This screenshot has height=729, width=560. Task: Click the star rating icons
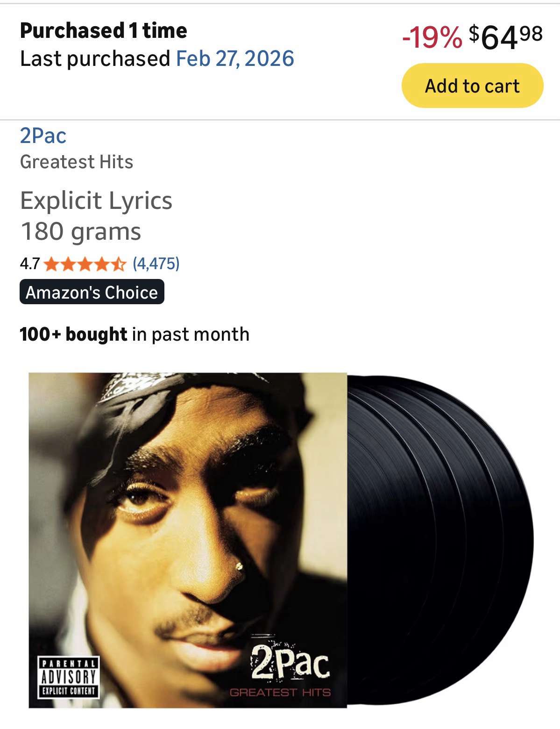pyautogui.click(x=85, y=264)
